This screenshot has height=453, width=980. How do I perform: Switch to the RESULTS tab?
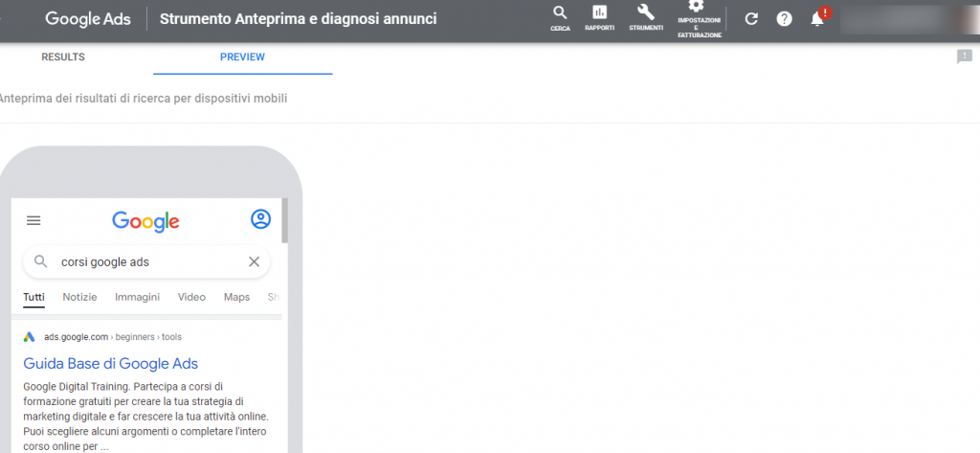(63, 57)
